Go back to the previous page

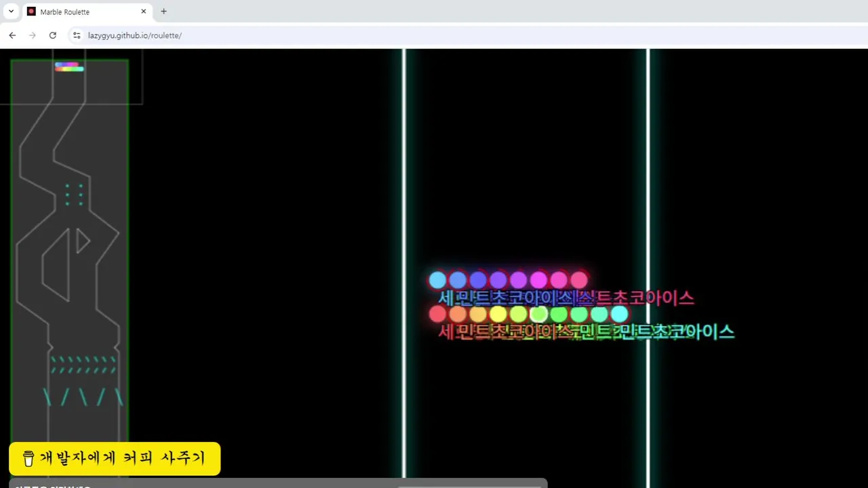pos(12,35)
